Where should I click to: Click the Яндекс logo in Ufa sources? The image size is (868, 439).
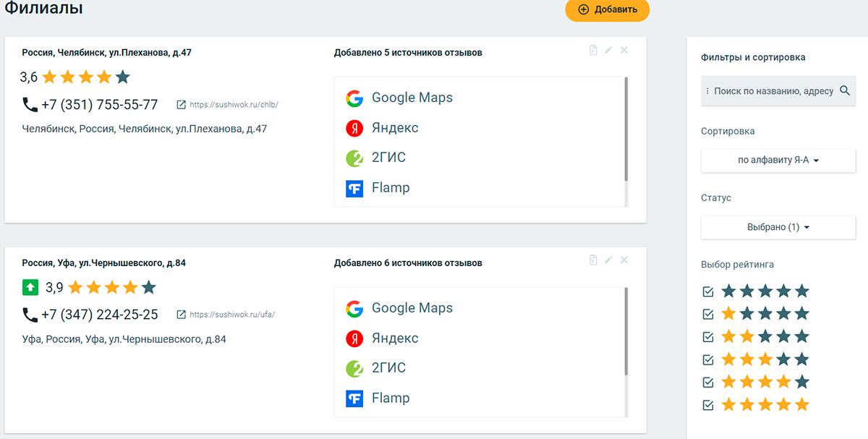pyautogui.click(x=354, y=338)
